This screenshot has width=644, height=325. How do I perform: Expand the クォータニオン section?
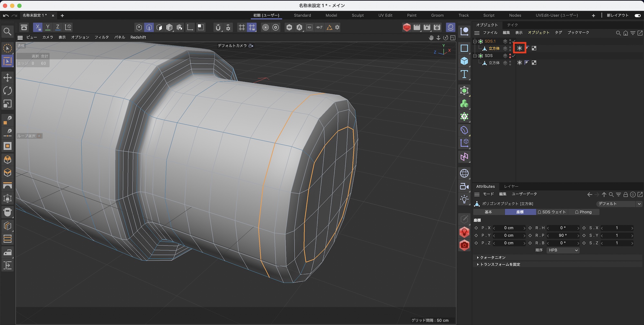pyautogui.click(x=493, y=258)
